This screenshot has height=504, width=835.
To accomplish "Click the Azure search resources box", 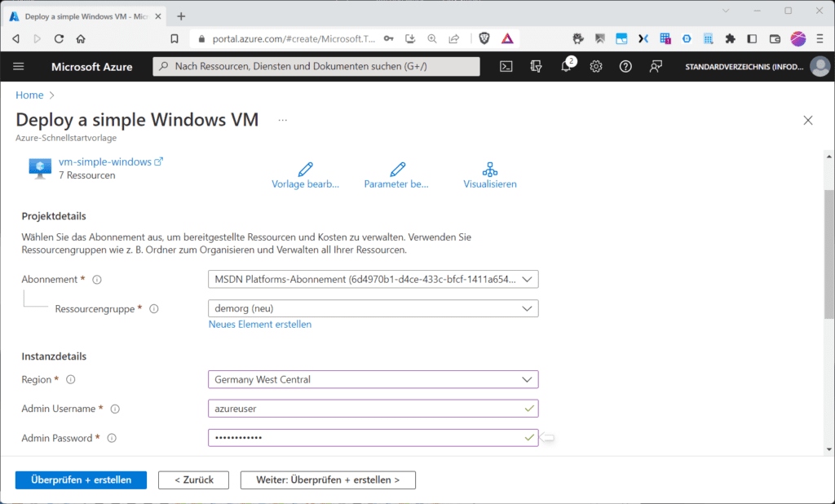I will (x=316, y=67).
